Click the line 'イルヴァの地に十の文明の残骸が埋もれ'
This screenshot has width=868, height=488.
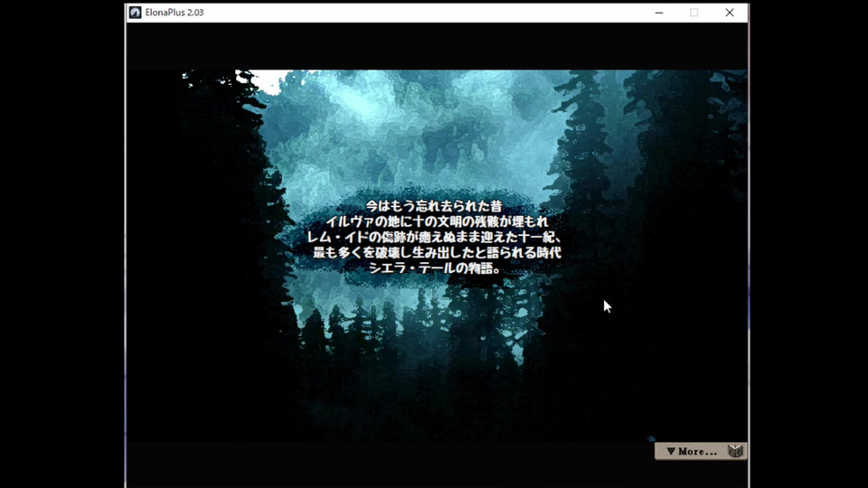[x=436, y=222]
